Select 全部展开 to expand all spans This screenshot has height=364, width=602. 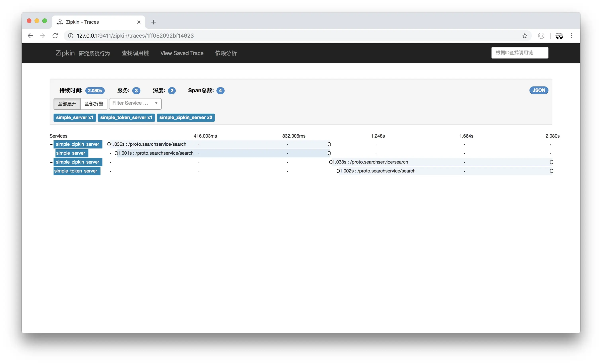click(x=67, y=104)
